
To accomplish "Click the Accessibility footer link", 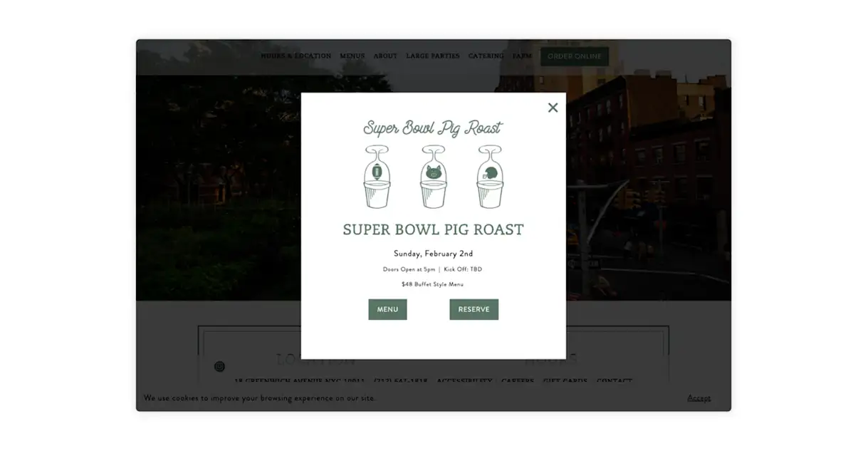I will (x=464, y=381).
